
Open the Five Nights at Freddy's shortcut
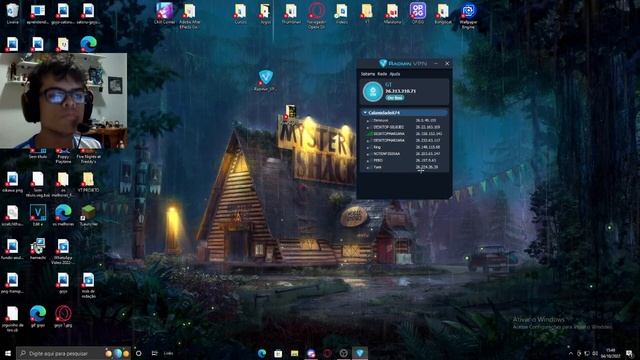(88, 157)
